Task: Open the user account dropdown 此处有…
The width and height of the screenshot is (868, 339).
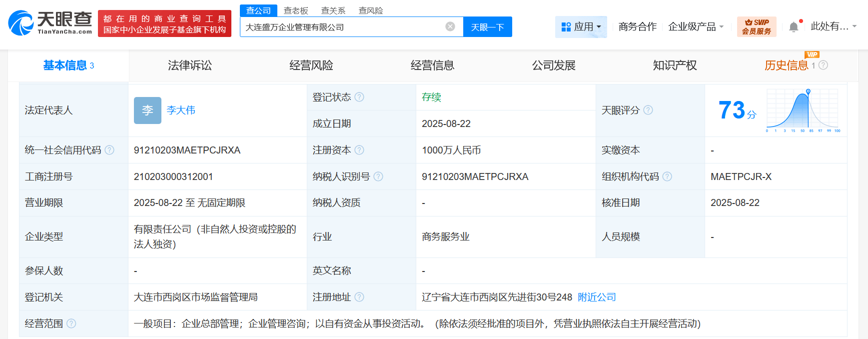Action: [x=834, y=26]
